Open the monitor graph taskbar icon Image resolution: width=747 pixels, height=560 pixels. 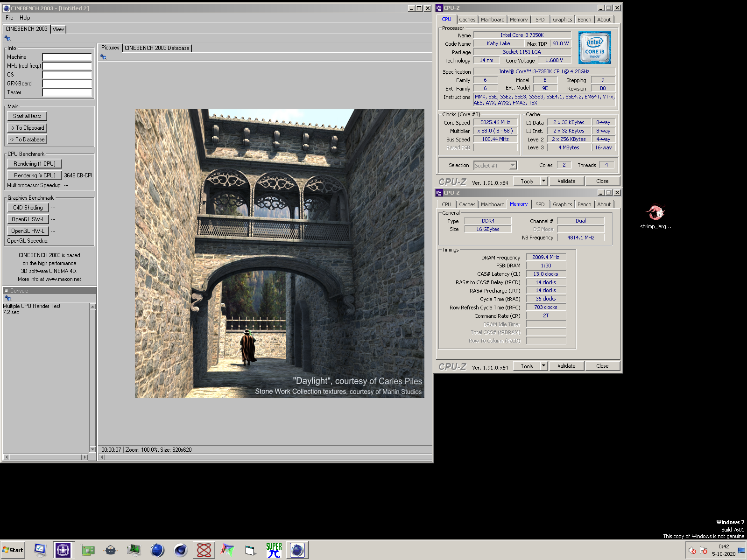(x=134, y=550)
